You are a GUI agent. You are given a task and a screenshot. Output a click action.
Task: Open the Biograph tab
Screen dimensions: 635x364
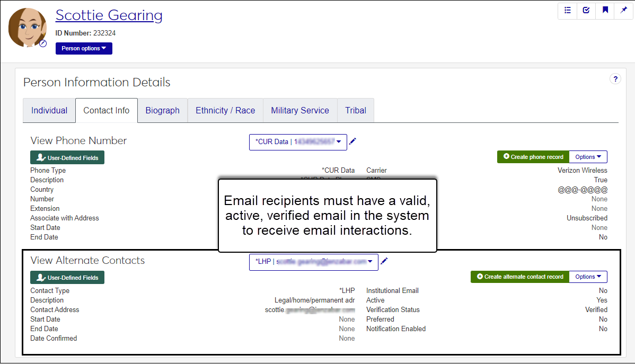point(162,111)
